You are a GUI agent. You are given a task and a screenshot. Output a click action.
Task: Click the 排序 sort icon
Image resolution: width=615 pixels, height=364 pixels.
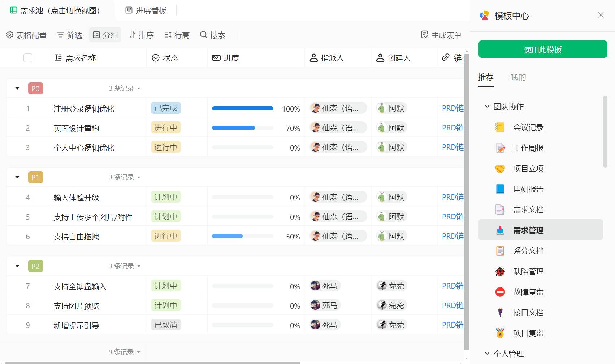coord(132,35)
